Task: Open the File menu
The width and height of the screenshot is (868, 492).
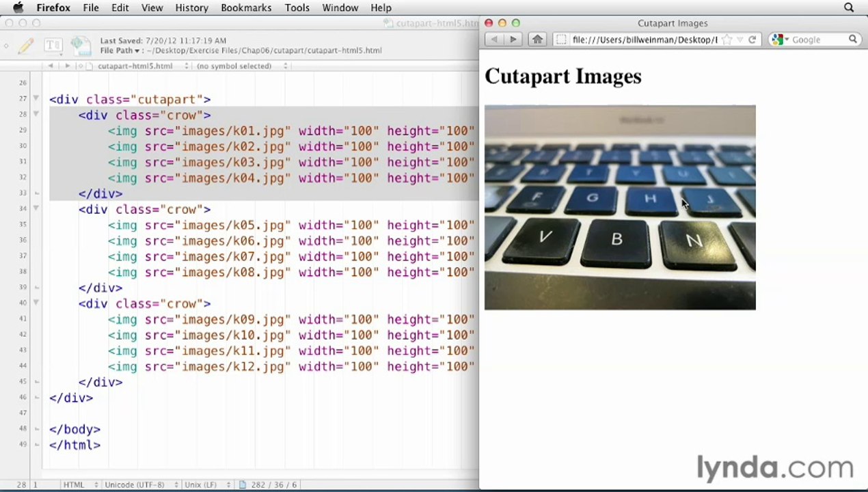Action: [x=91, y=8]
